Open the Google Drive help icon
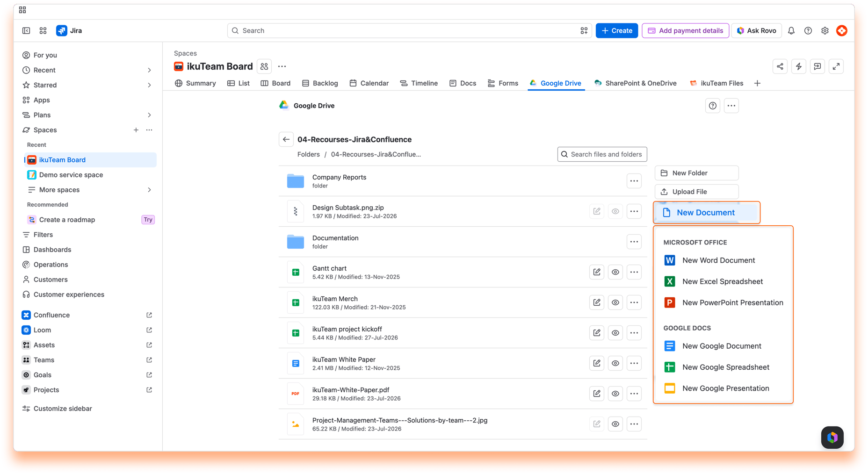The height and width of the screenshot is (474, 868). click(x=713, y=106)
